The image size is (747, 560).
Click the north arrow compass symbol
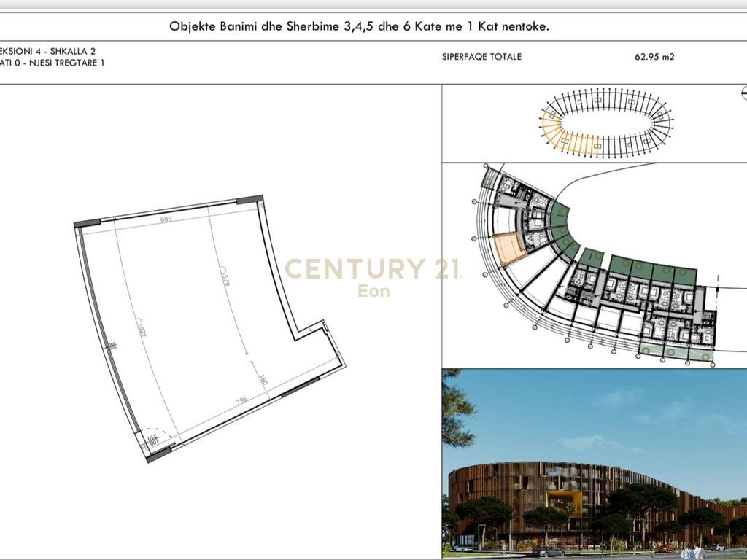[743, 93]
